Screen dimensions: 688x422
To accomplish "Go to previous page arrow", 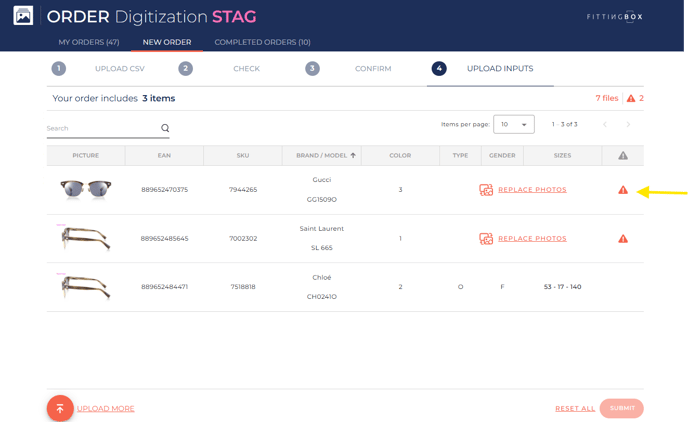I will (605, 125).
